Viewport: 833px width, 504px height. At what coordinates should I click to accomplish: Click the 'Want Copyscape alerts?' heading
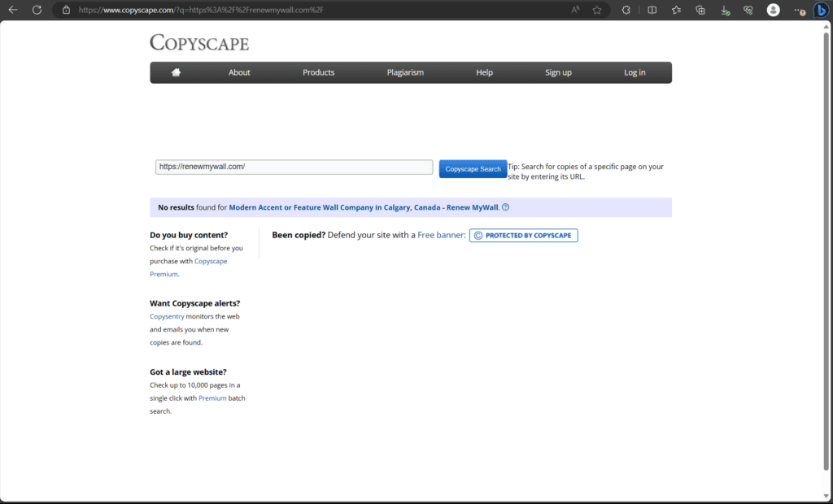tap(195, 303)
